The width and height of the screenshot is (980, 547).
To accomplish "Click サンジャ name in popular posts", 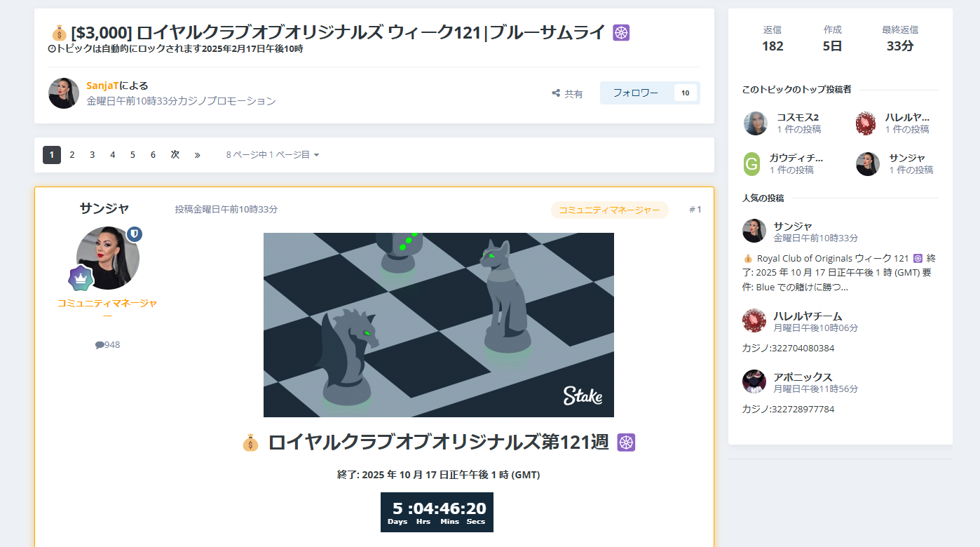I will (793, 226).
